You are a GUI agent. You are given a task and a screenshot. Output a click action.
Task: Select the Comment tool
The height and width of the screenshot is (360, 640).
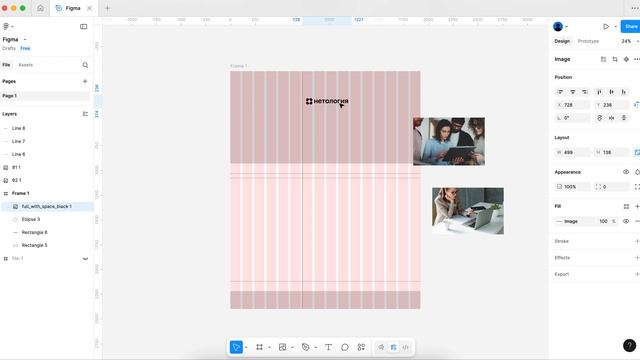[x=345, y=347]
